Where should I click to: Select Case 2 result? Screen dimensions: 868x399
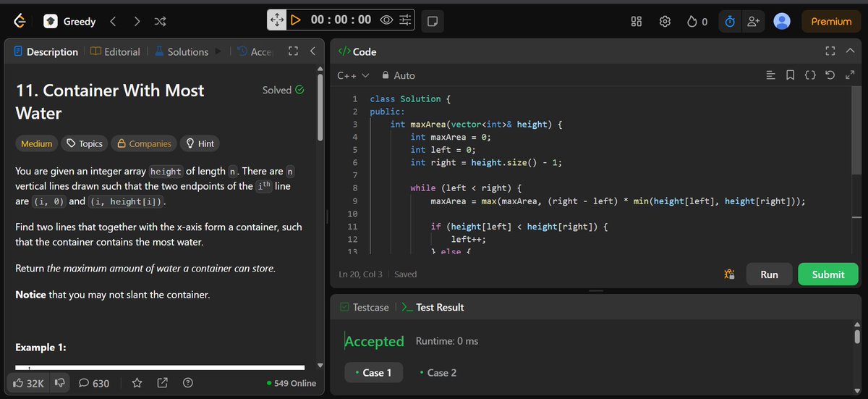pyautogui.click(x=438, y=372)
